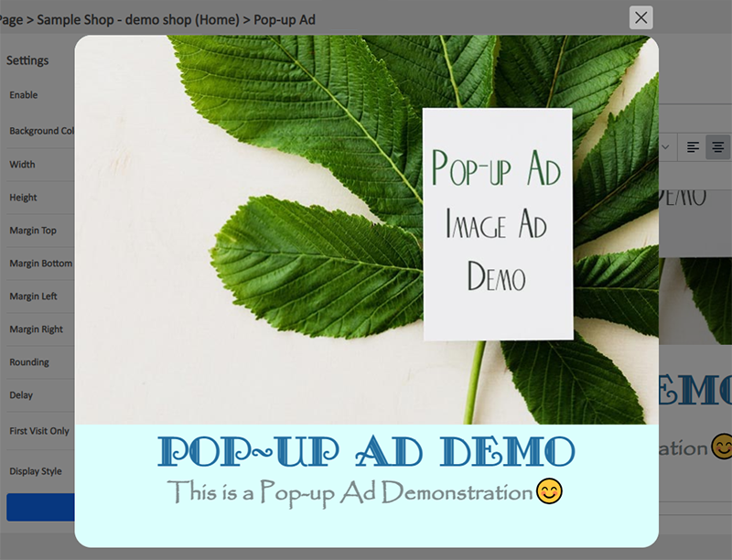Close the pop-up ad preview

click(641, 17)
